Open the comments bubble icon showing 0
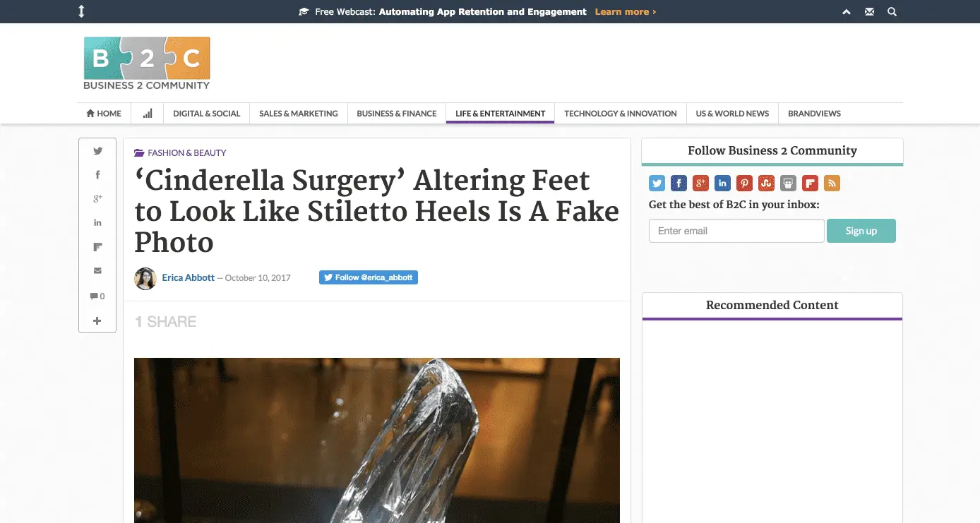This screenshot has height=523, width=980. [97, 296]
